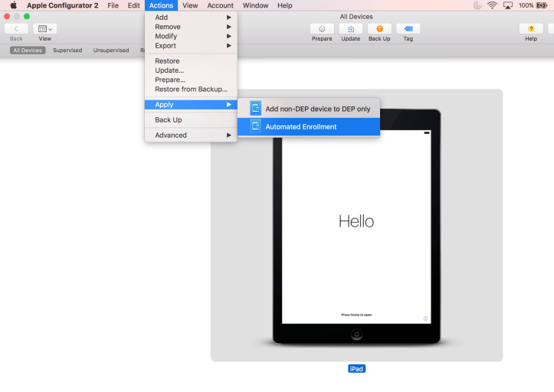Open the Edit menu

(x=133, y=5)
